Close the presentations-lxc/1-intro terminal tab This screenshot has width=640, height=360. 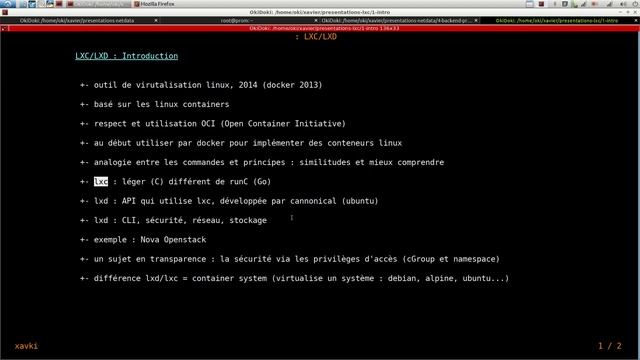click(x=636, y=20)
